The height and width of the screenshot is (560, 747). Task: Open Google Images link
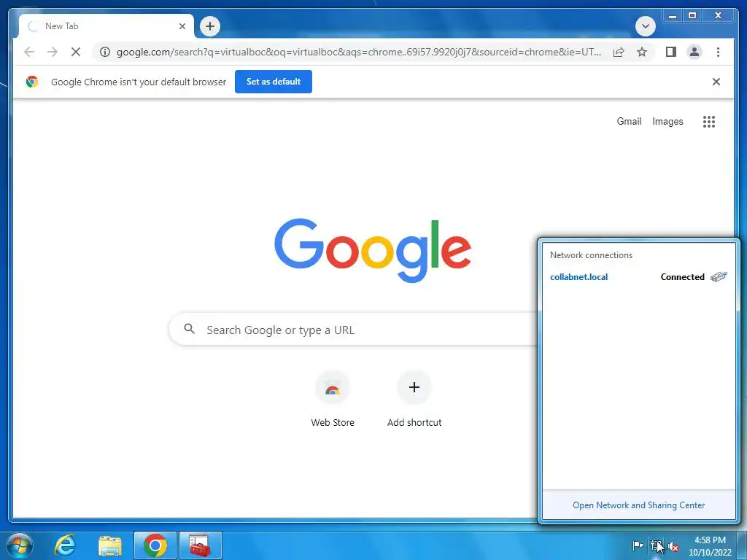pos(667,122)
